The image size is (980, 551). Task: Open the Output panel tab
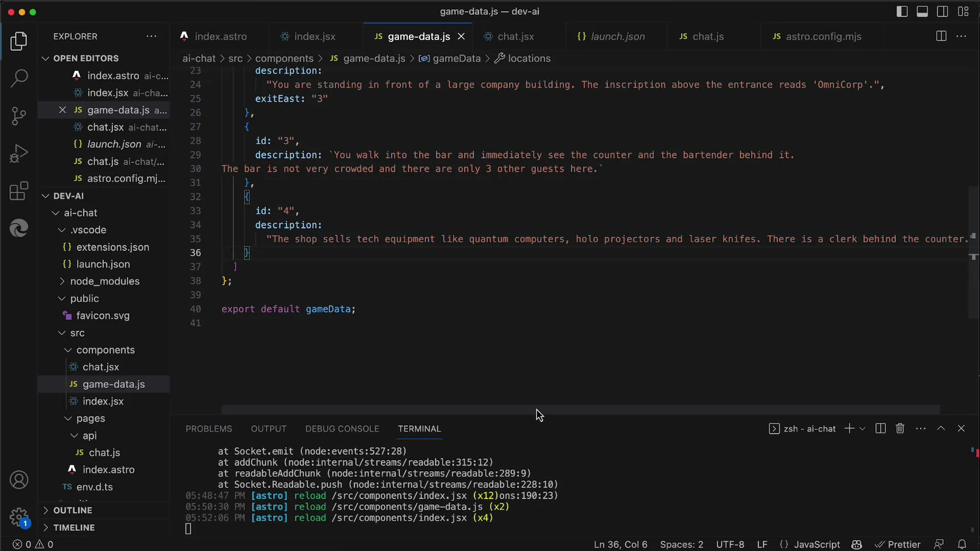[x=268, y=428]
